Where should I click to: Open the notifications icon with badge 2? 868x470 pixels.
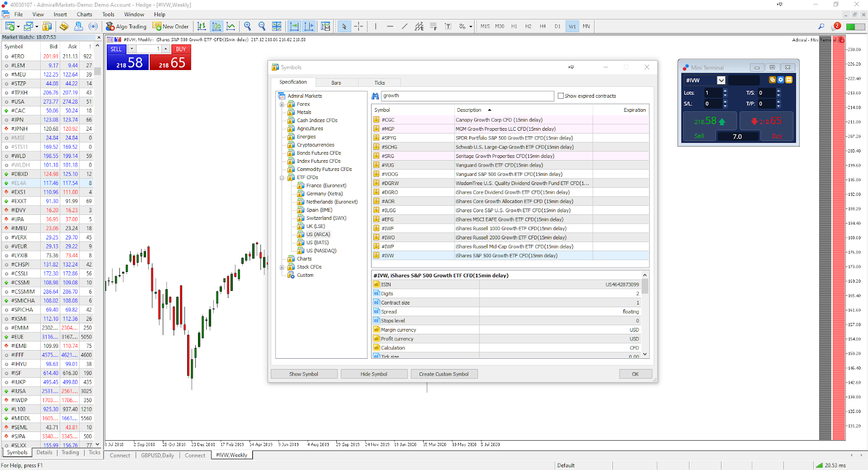[x=836, y=26]
